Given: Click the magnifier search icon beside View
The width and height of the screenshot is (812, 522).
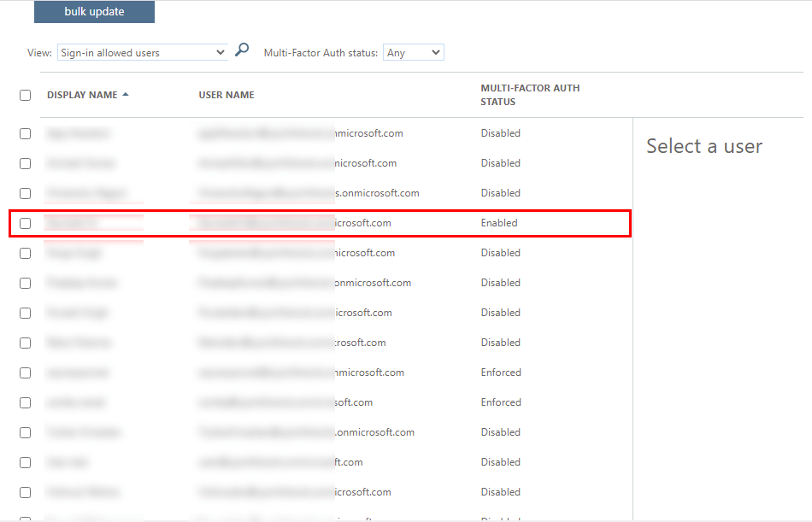Looking at the screenshot, I should pos(242,50).
